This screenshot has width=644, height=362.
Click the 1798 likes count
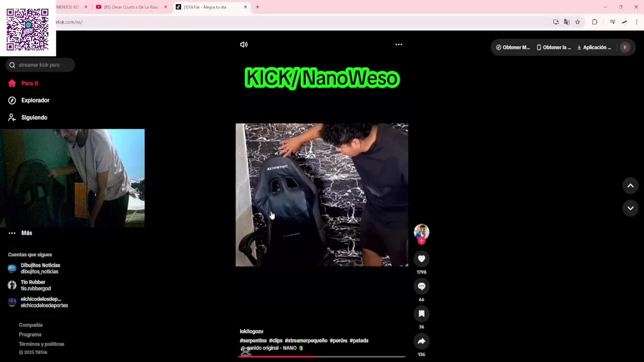coord(422,272)
